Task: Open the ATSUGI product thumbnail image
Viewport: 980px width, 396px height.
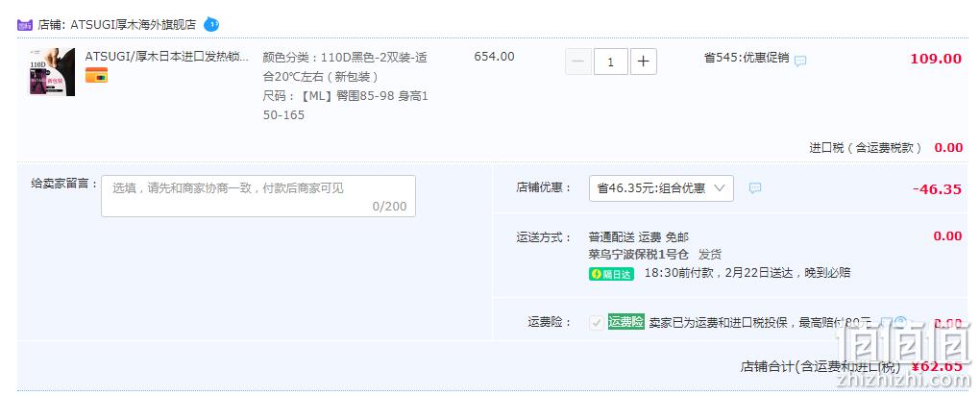Action: point(52,72)
